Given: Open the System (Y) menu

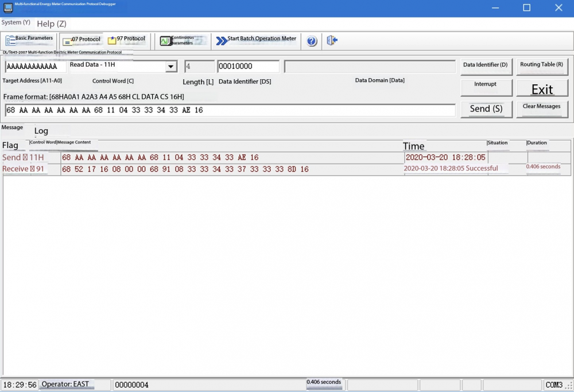Looking at the screenshot, I should [16, 22].
